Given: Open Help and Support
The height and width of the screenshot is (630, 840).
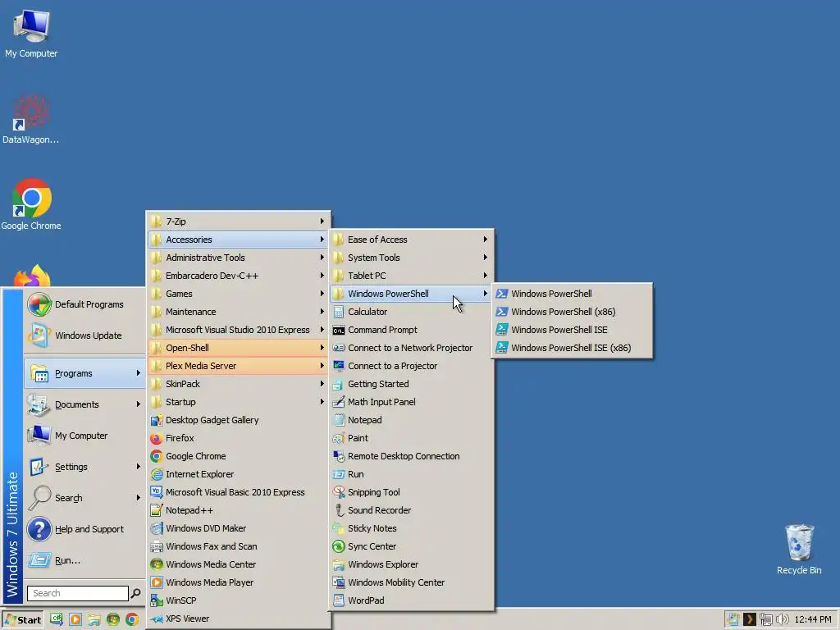Looking at the screenshot, I should [x=84, y=529].
